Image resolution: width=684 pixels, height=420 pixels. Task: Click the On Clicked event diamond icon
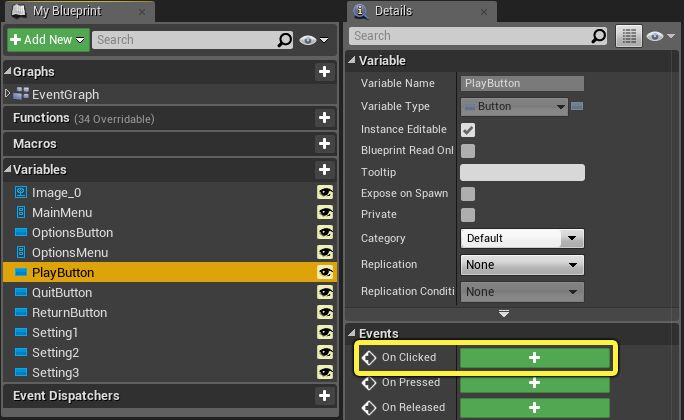point(369,358)
